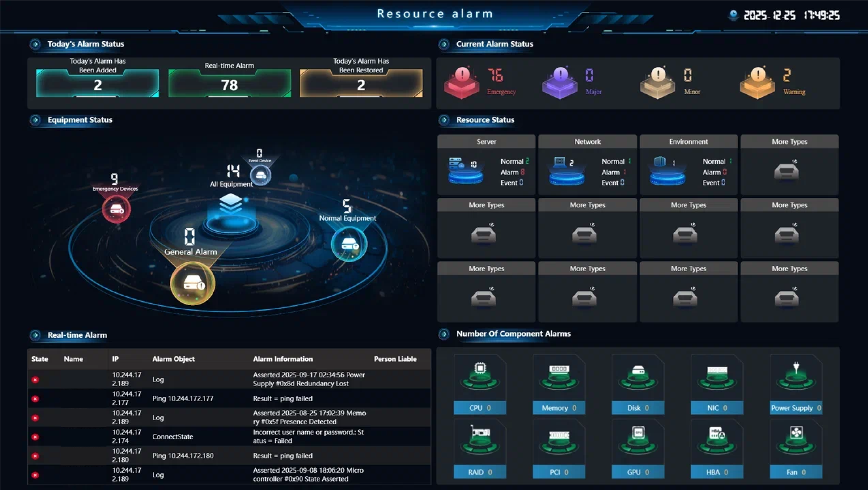Image resolution: width=868 pixels, height=490 pixels.
Task: Select the Normal Equipment blue bubble
Action: click(x=349, y=245)
